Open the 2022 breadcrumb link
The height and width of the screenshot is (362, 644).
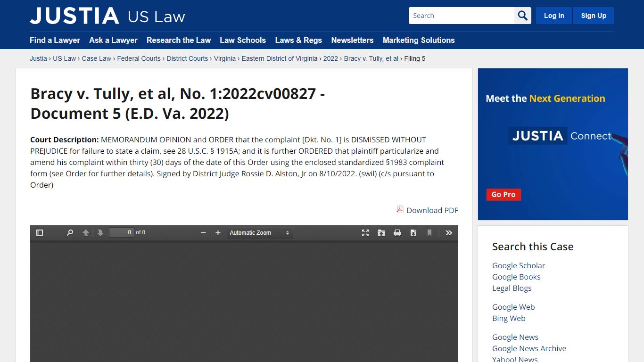(x=330, y=58)
